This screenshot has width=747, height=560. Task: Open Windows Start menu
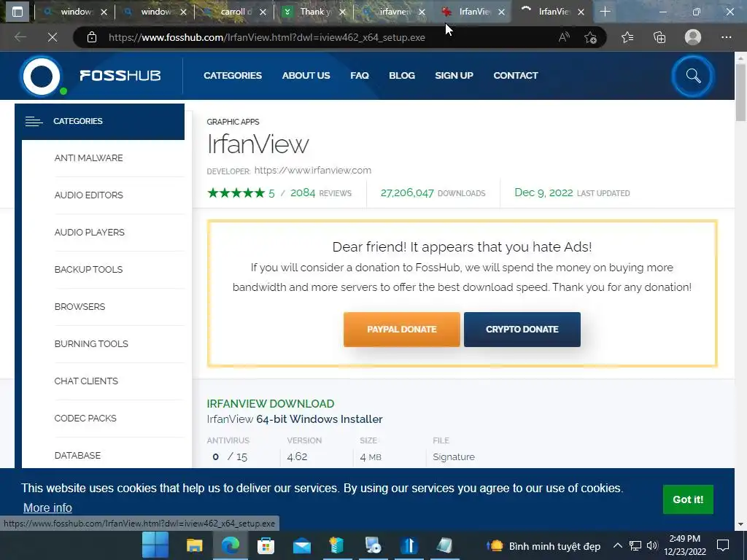click(x=155, y=545)
